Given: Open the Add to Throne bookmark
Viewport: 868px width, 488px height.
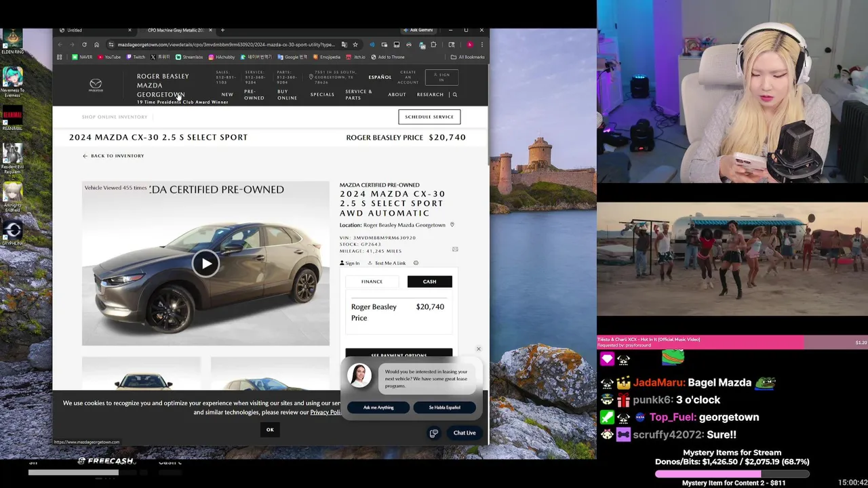Looking at the screenshot, I should (387, 57).
